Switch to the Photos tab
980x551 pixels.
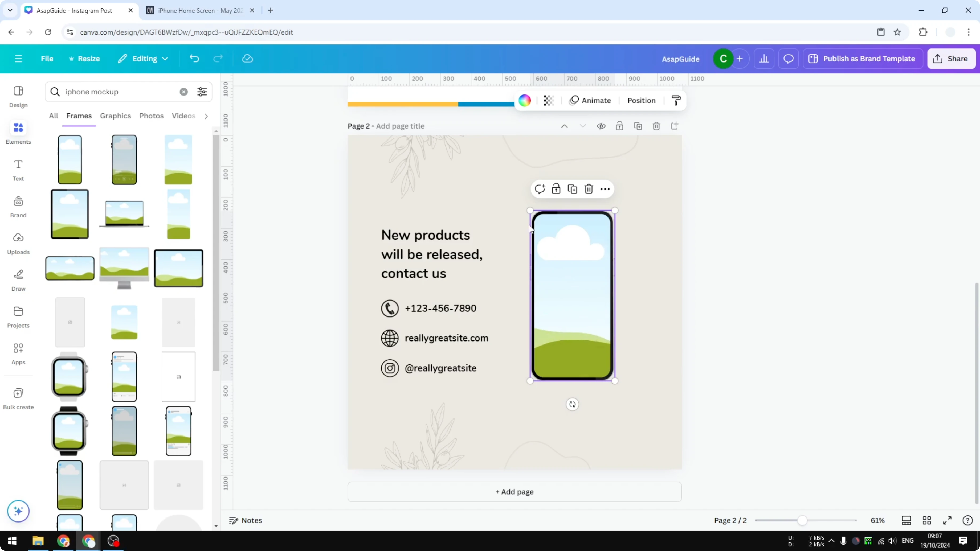pyautogui.click(x=151, y=116)
